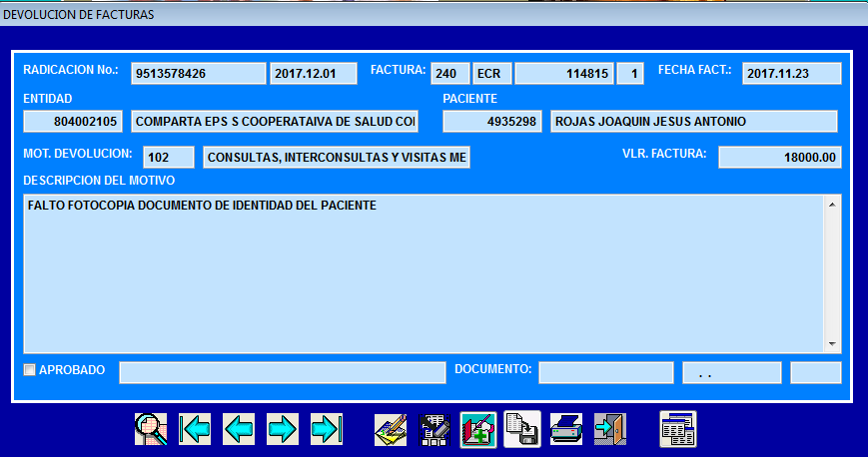Click factura field with 240

pos(450,74)
